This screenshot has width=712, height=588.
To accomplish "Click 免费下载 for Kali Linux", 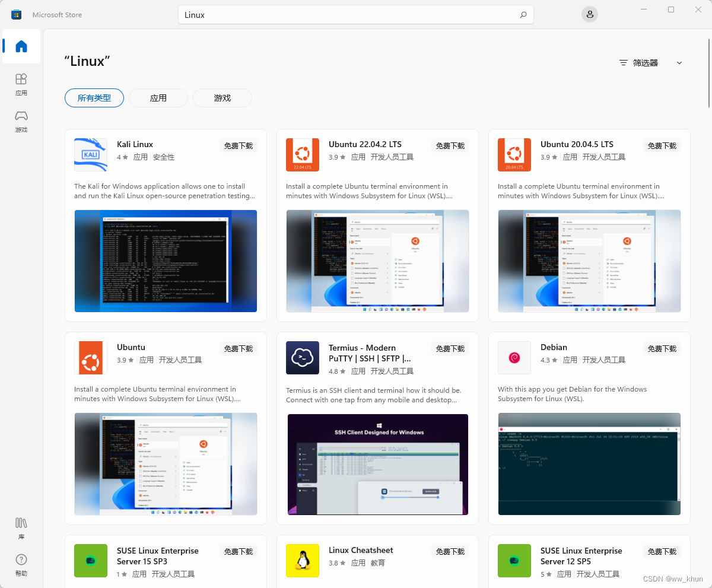I will click(x=239, y=145).
